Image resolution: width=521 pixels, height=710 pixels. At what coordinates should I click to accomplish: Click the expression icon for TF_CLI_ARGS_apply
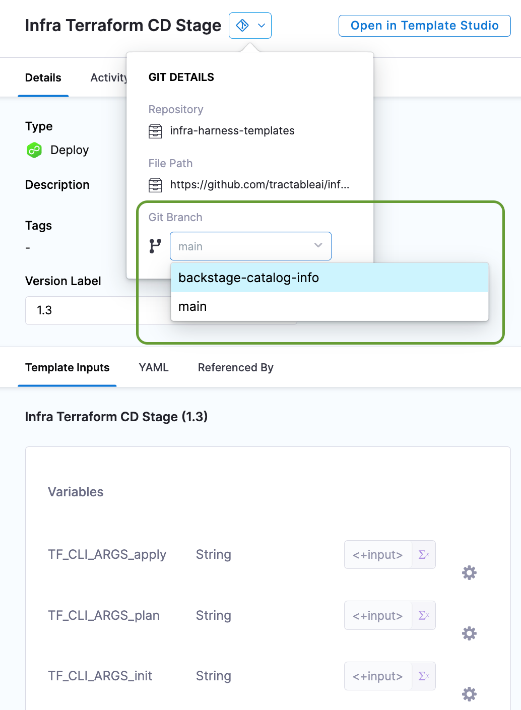click(424, 554)
